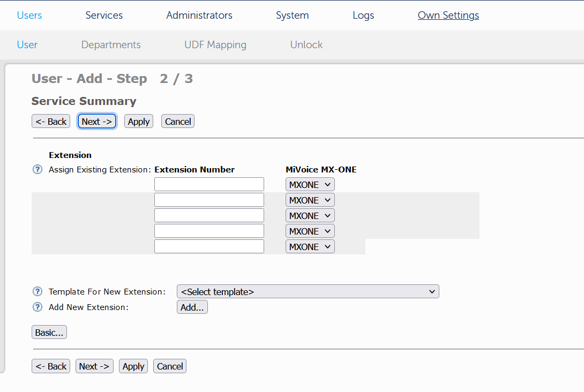Switch to the Unlock tab

306,44
